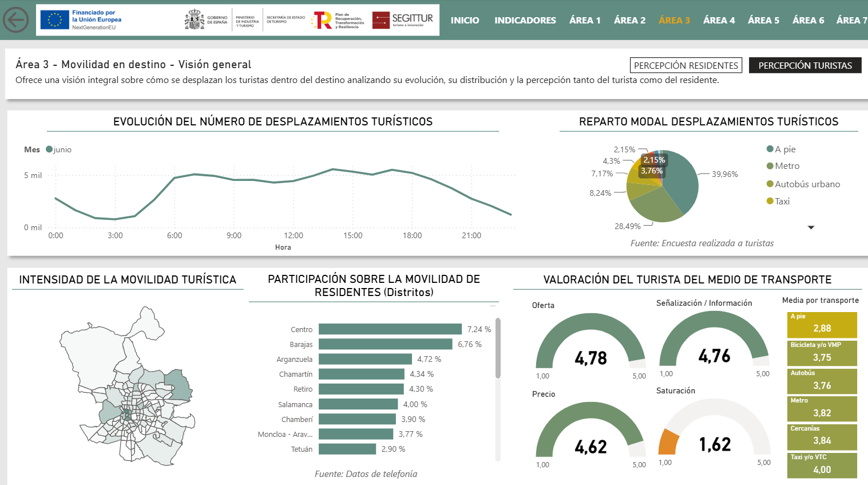Click the PERCEPCIÓN RESIDENTES button
This screenshot has width=868, height=485.
tap(686, 65)
